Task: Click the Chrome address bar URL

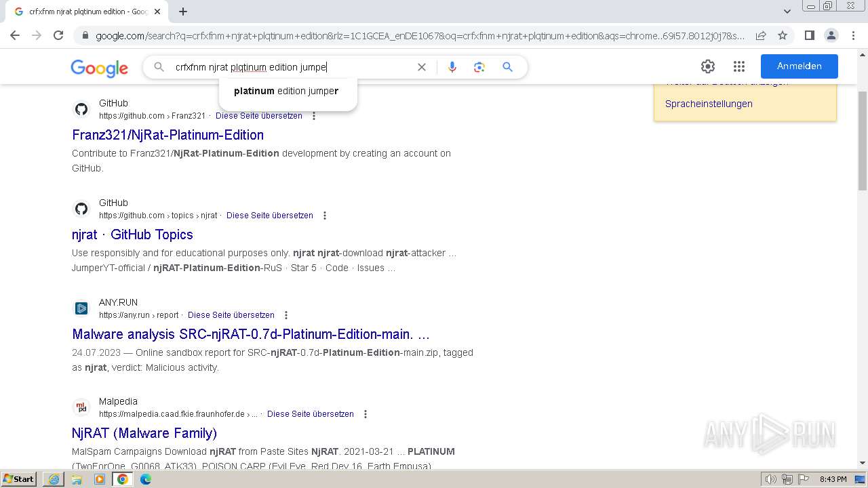Action: (420, 36)
